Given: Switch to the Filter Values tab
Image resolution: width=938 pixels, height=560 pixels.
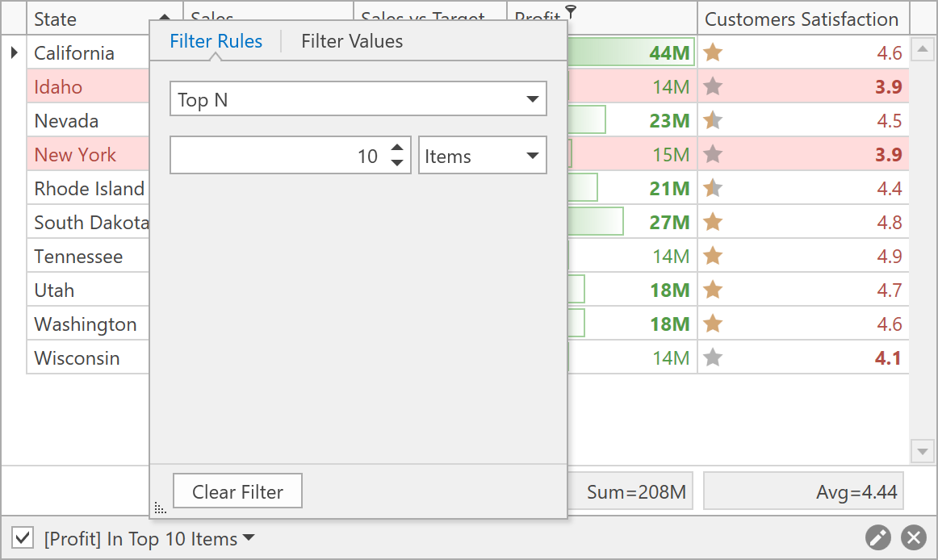Looking at the screenshot, I should pyautogui.click(x=352, y=40).
